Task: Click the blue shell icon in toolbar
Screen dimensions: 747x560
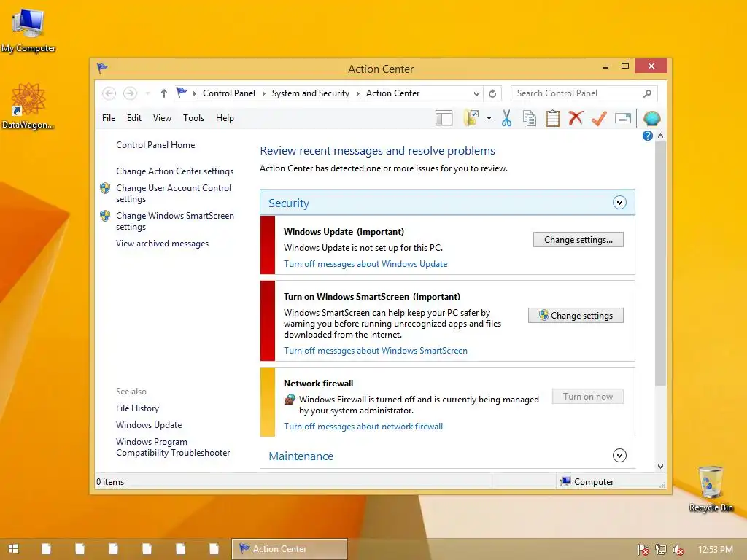Action: pos(651,118)
